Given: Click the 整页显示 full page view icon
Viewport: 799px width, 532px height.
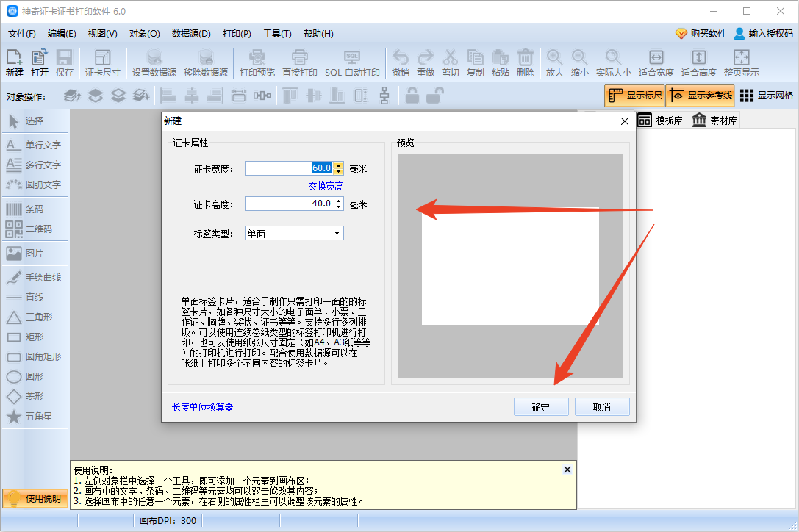Looking at the screenshot, I should click(x=741, y=61).
